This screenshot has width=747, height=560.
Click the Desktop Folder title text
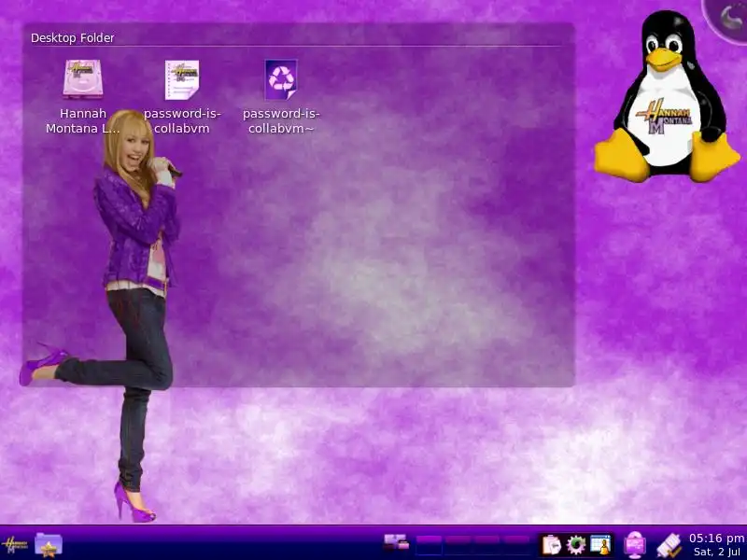click(x=73, y=38)
